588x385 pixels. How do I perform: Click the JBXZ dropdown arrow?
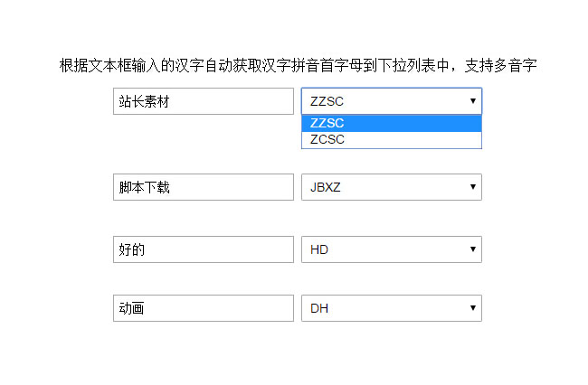click(x=472, y=187)
